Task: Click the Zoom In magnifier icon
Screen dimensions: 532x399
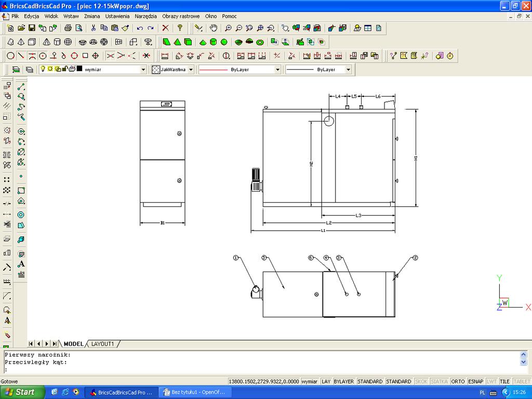Action: click(228, 28)
